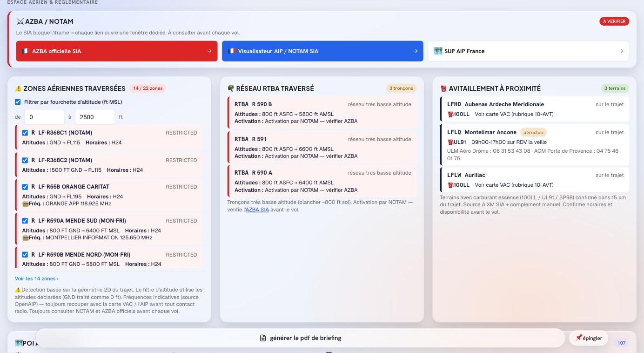Viewport: 644px width, 353px height.
Task: Uncheck LF-R590A MENDE SUD zone
Action: tap(25, 221)
